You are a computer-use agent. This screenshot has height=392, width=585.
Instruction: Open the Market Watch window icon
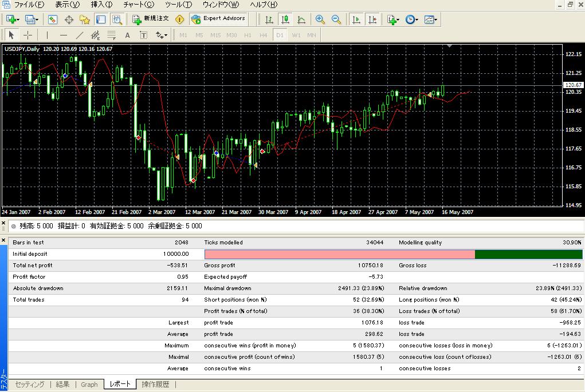click(53, 19)
